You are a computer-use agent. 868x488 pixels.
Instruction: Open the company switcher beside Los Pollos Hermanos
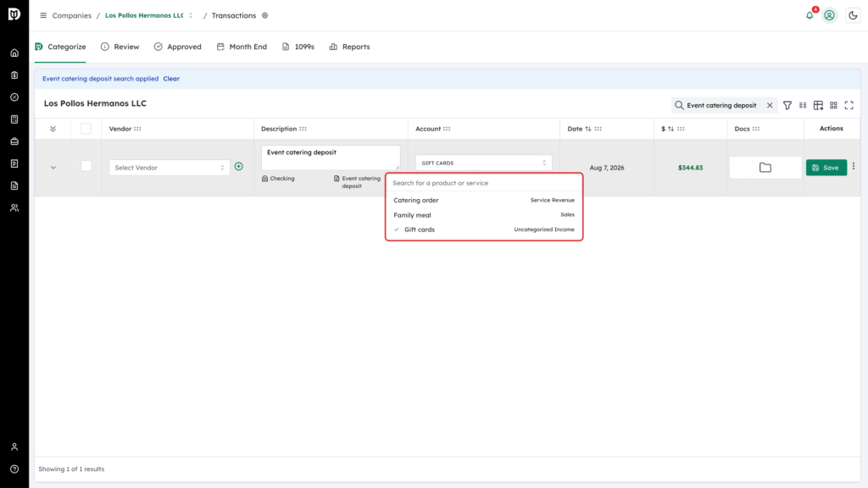pyautogui.click(x=191, y=15)
